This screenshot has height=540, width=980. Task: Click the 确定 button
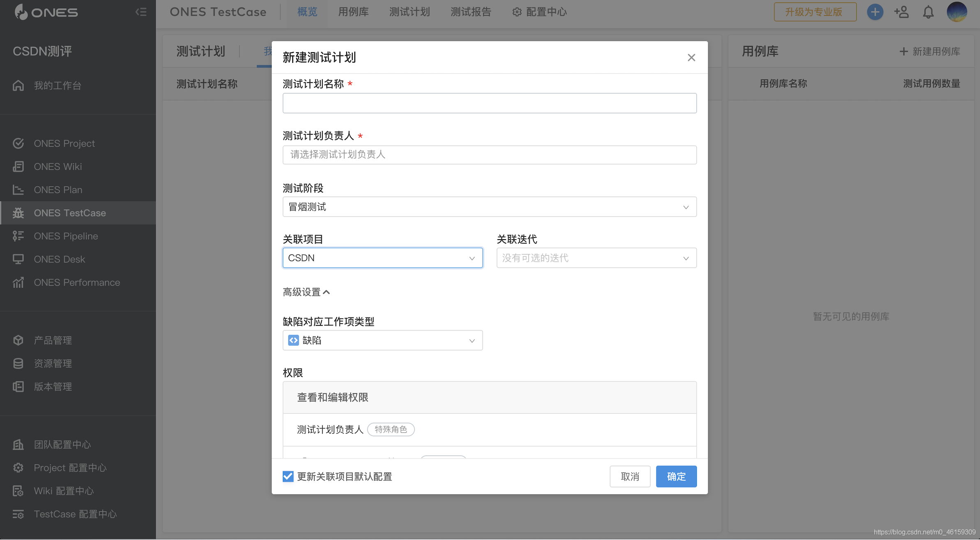[x=676, y=476]
